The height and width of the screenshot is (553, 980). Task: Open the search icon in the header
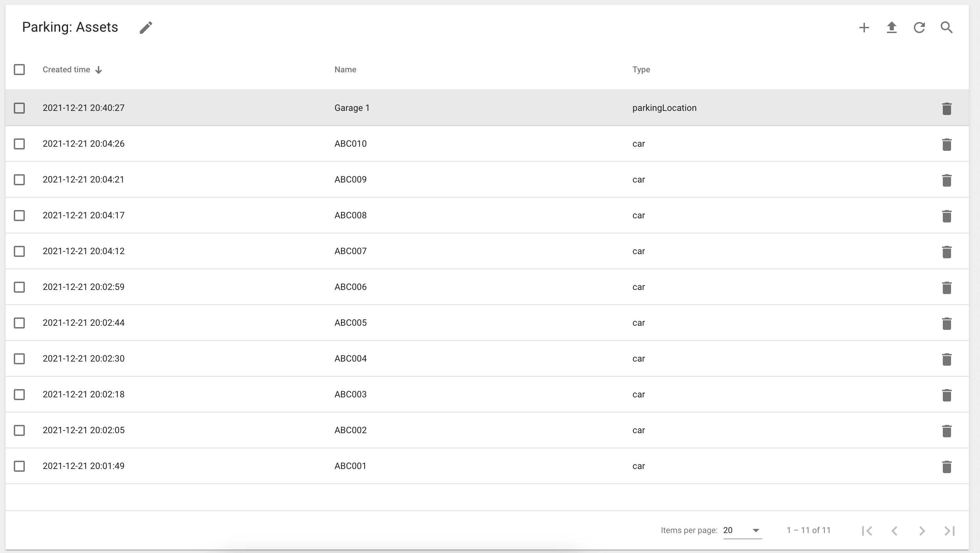[947, 27]
